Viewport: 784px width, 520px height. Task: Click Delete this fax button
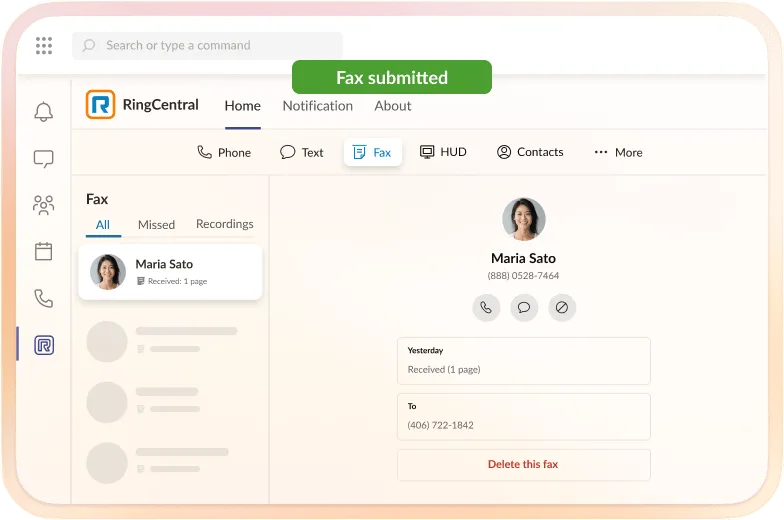524,464
